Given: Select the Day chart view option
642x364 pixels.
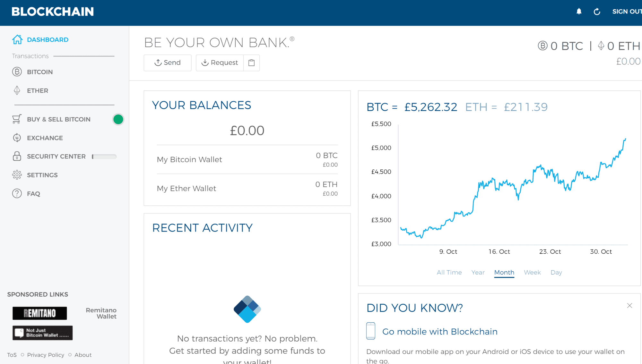Looking at the screenshot, I should [557, 272].
